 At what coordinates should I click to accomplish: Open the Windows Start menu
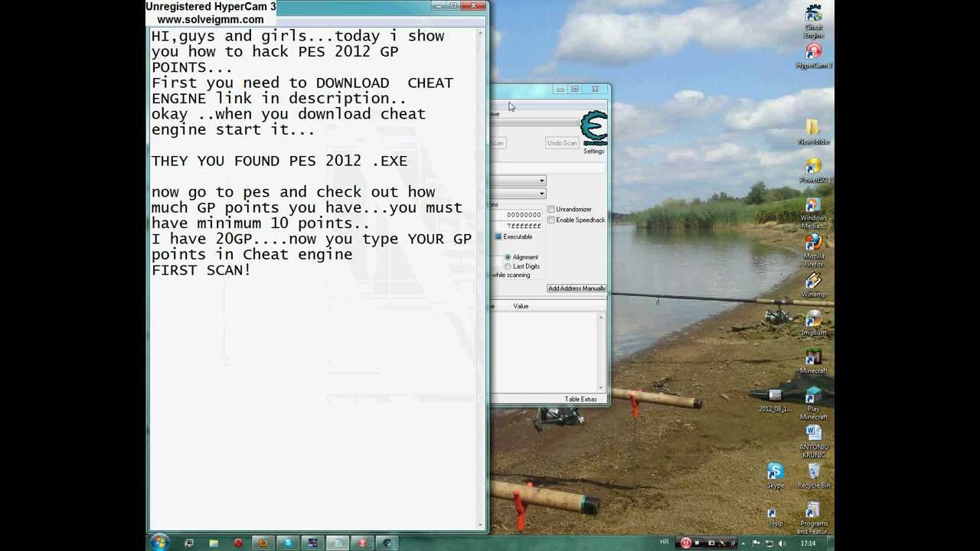pyautogui.click(x=160, y=543)
